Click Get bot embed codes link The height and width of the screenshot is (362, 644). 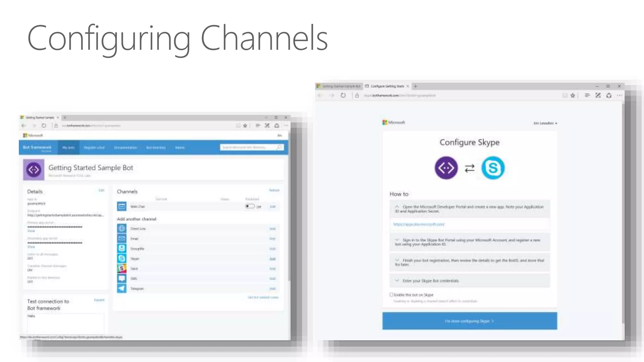click(x=263, y=297)
